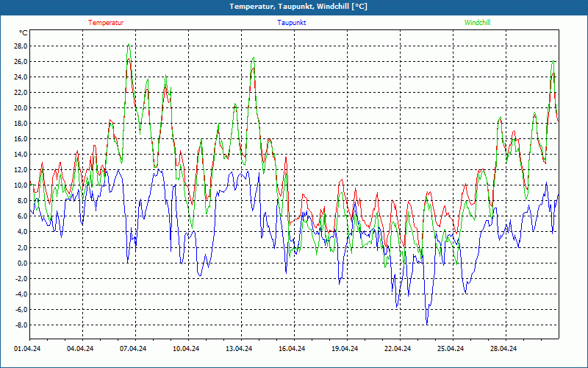Click the 14,0 y-axis value

click(21, 155)
